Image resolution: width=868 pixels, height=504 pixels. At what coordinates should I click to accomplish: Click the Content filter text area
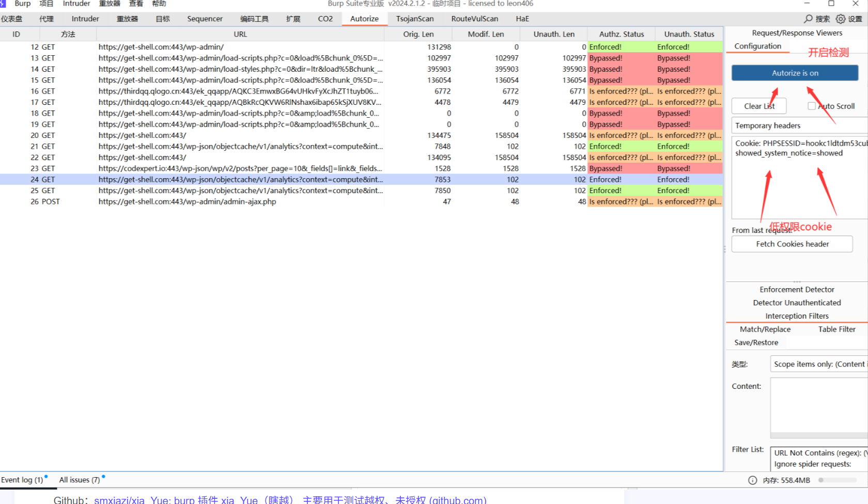click(818, 405)
